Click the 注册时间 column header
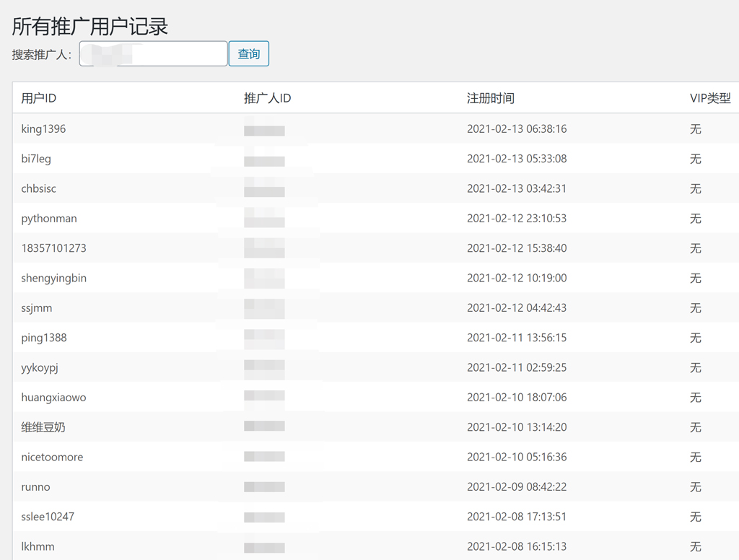 coord(491,98)
